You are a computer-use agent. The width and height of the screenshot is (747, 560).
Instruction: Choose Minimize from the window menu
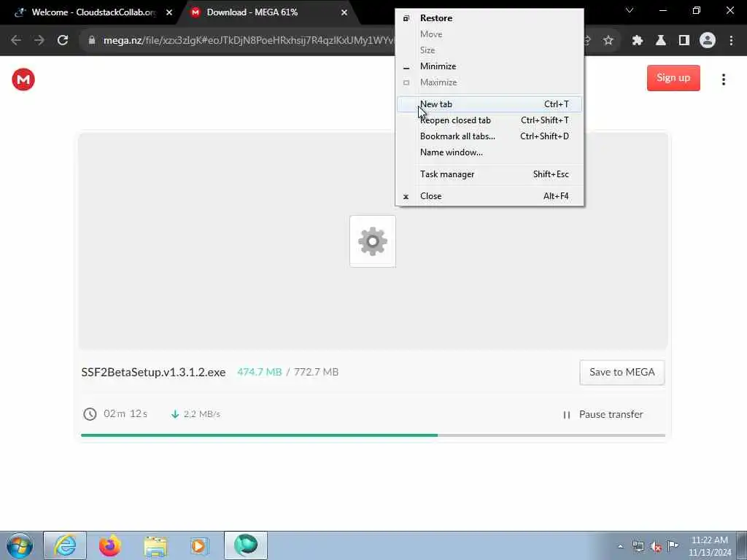[489, 66]
